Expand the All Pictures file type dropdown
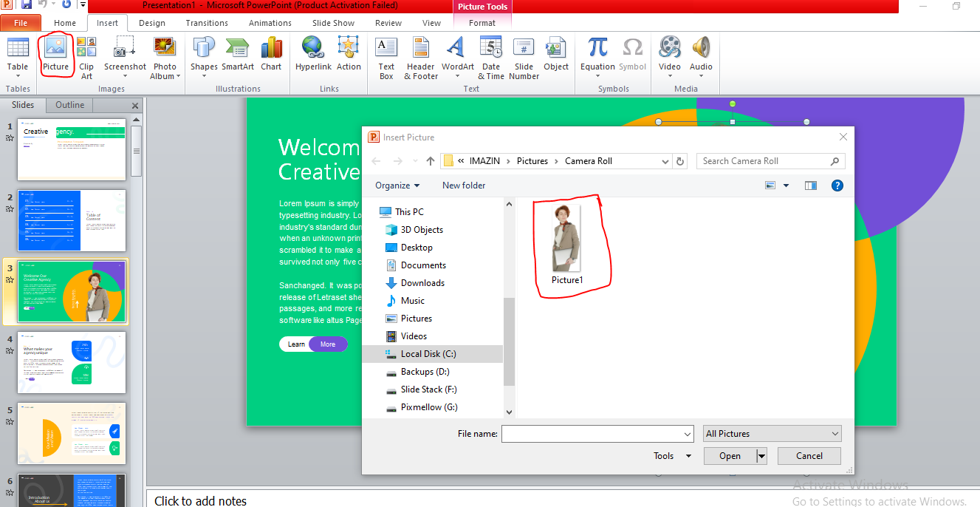This screenshot has width=980, height=507. (772, 434)
